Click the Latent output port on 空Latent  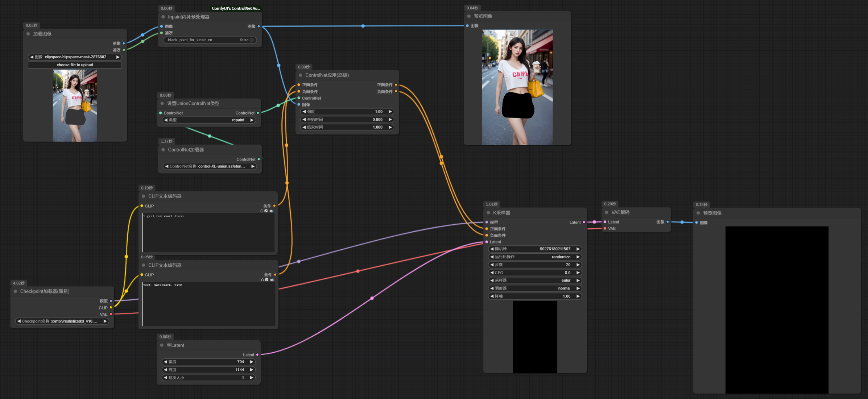(x=257, y=355)
